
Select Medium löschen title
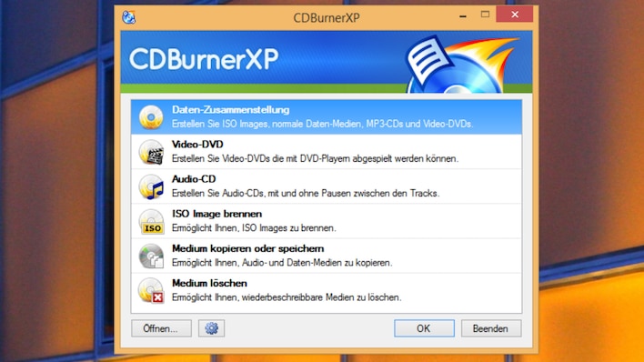pos(209,283)
